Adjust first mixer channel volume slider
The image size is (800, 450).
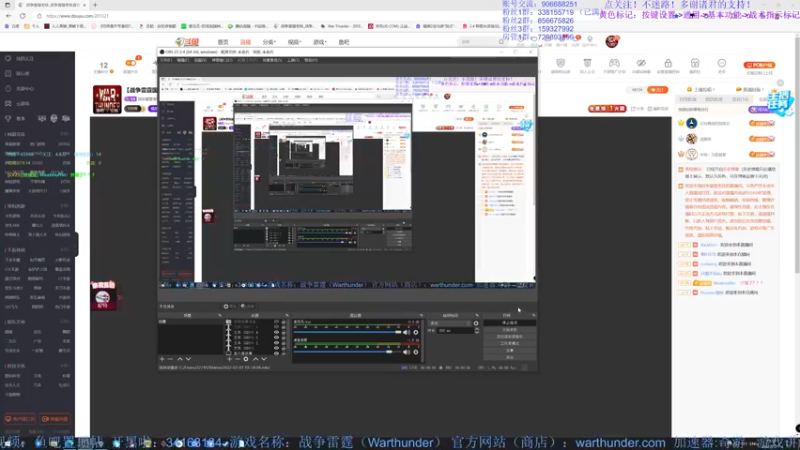click(347, 332)
